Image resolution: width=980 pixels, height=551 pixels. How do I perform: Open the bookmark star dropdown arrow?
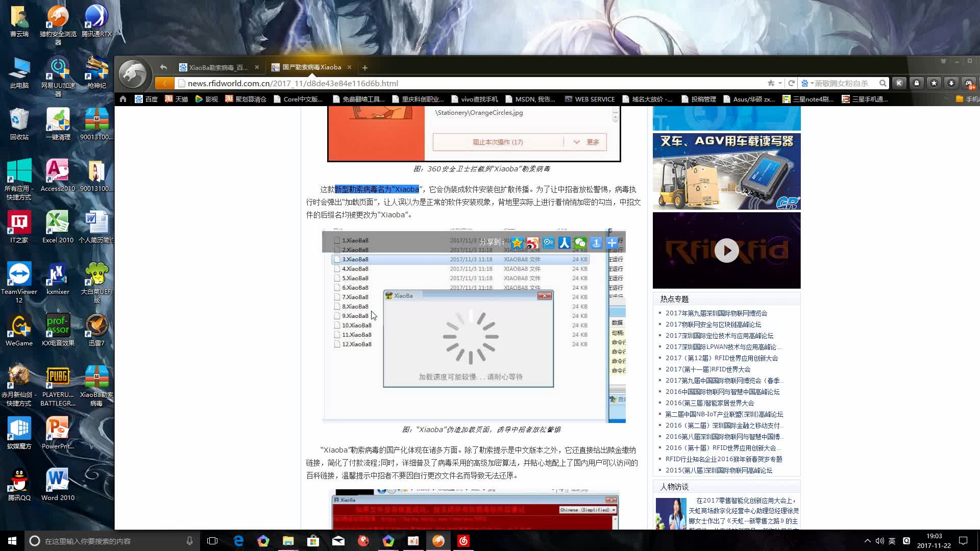pyautogui.click(x=780, y=83)
